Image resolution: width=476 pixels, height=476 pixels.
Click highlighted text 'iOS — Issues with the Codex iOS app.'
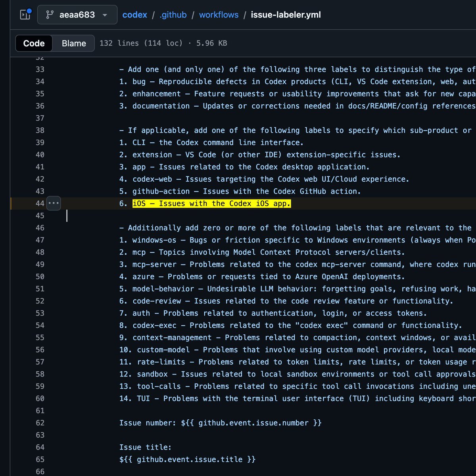211,203
